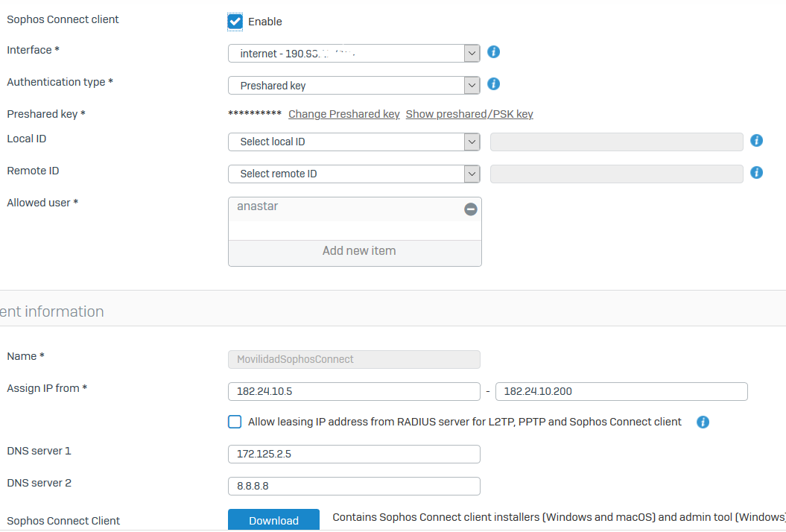Uncheck the Sophos Connect client Enable checkbox
This screenshot has width=786, height=532.
point(235,22)
